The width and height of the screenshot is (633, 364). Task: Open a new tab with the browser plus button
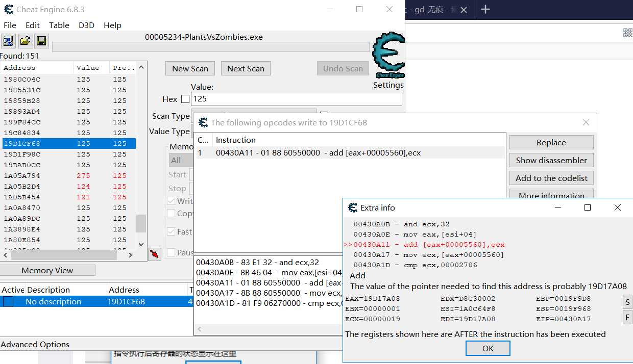tap(485, 10)
